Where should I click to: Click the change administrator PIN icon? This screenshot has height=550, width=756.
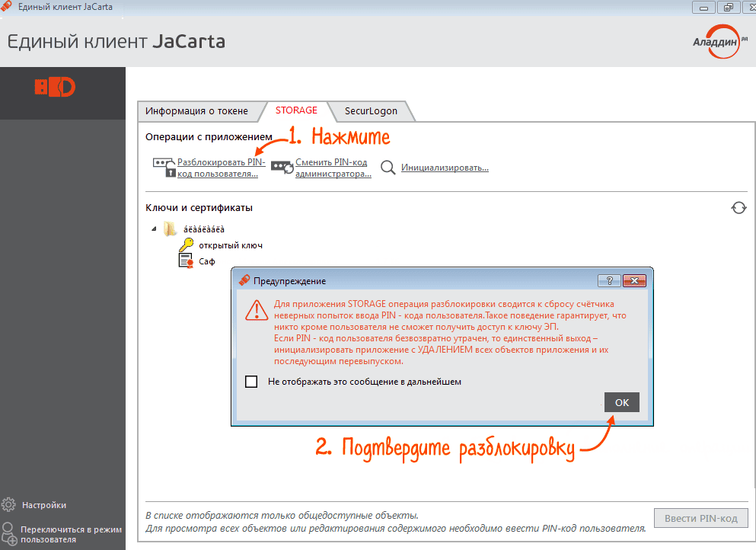[282, 168]
